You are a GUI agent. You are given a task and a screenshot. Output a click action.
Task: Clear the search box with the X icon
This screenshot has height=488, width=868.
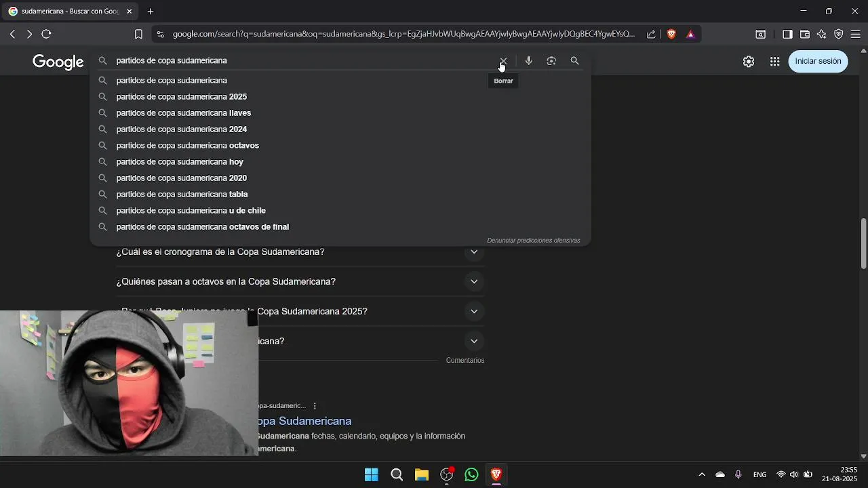pos(503,61)
